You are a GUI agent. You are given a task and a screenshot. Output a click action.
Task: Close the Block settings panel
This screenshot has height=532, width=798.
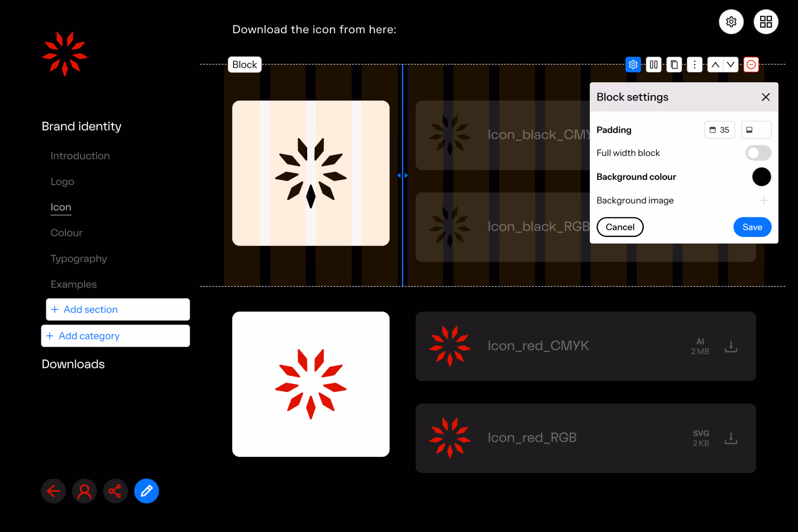point(766,97)
